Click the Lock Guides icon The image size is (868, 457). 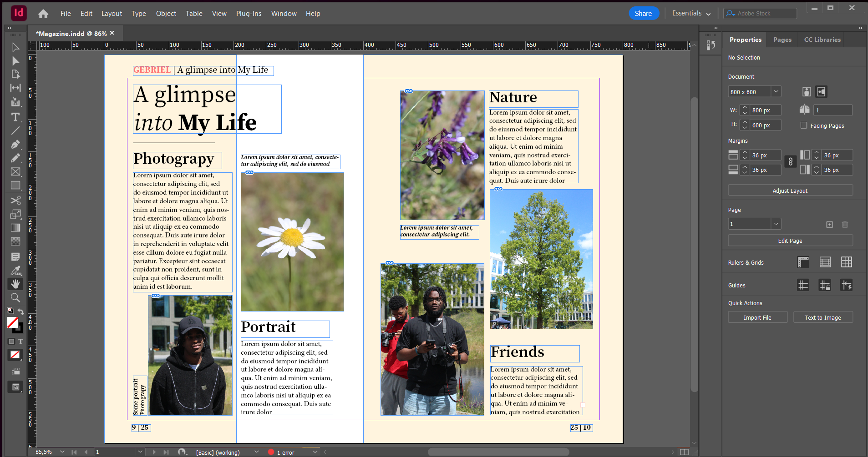(824, 285)
